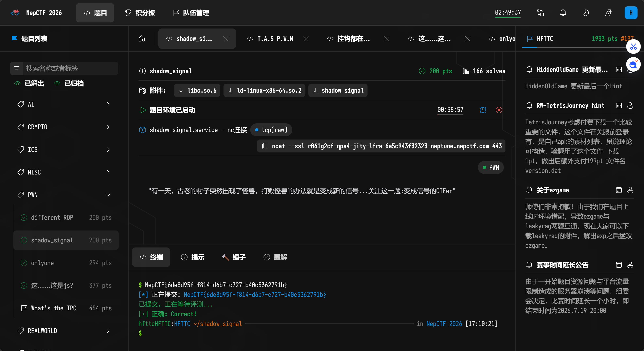
Task: Open the HiddenOldGame 更新最... announcement
Action: point(572,69)
